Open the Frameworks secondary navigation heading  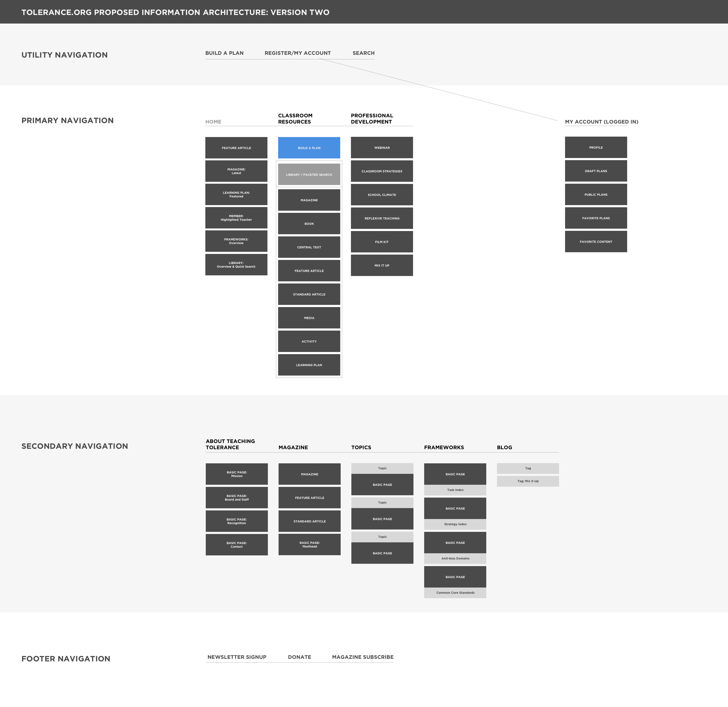click(x=444, y=447)
